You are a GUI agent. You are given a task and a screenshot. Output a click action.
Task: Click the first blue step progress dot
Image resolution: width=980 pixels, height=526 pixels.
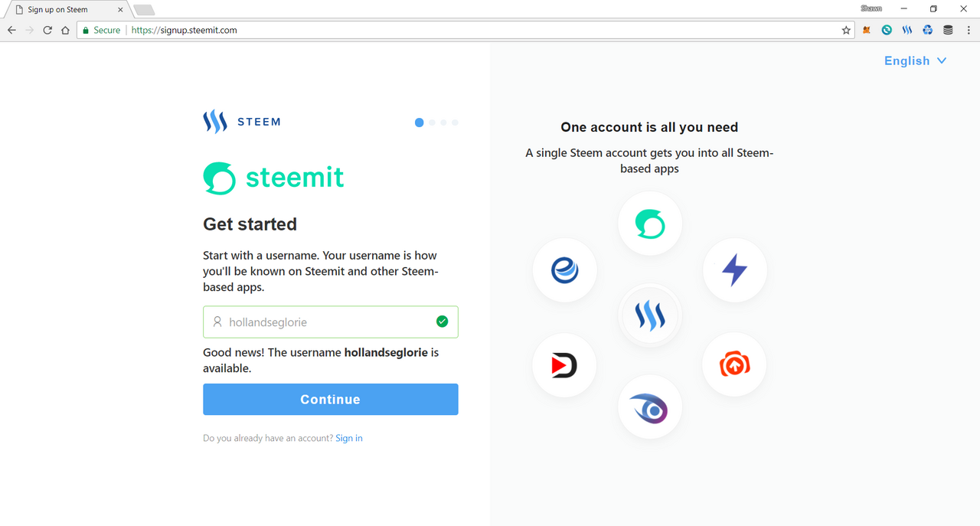pyautogui.click(x=419, y=123)
